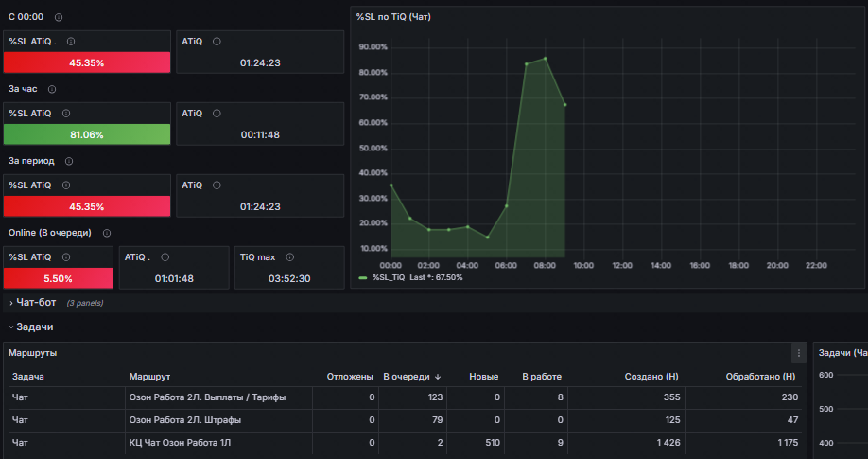The width and height of the screenshot is (868, 459).
Task: Sort by В очереди column arrow
Action: pos(438,377)
